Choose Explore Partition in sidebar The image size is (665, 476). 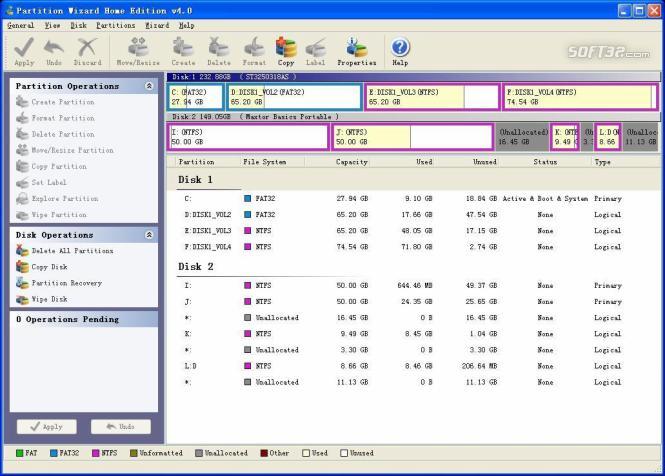coord(57,199)
